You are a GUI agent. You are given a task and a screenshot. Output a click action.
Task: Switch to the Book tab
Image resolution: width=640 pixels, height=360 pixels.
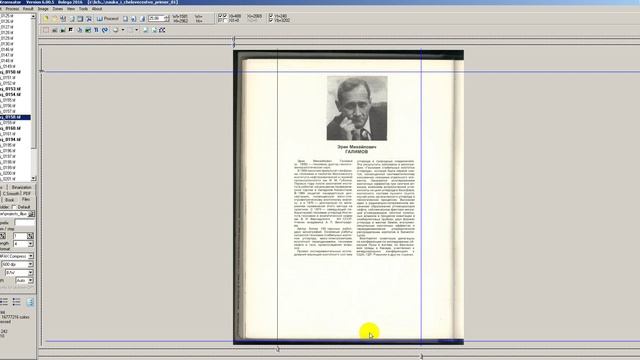[x=10, y=200]
